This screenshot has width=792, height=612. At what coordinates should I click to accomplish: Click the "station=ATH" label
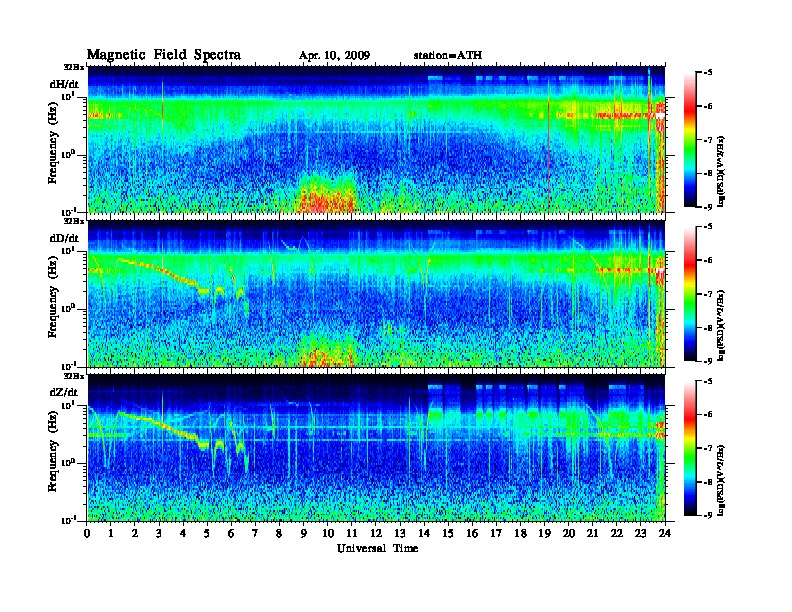(x=448, y=55)
